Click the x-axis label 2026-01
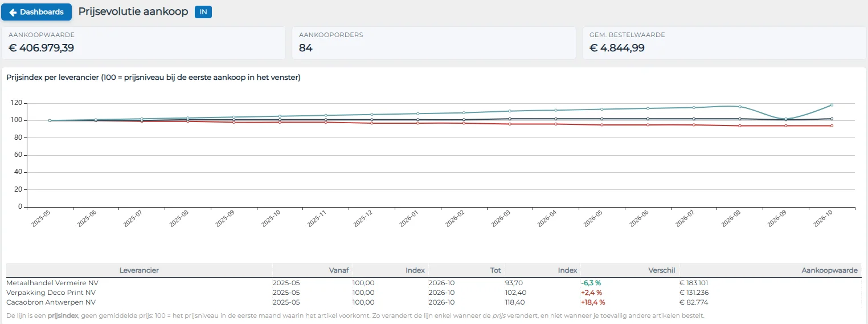 (x=409, y=219)
